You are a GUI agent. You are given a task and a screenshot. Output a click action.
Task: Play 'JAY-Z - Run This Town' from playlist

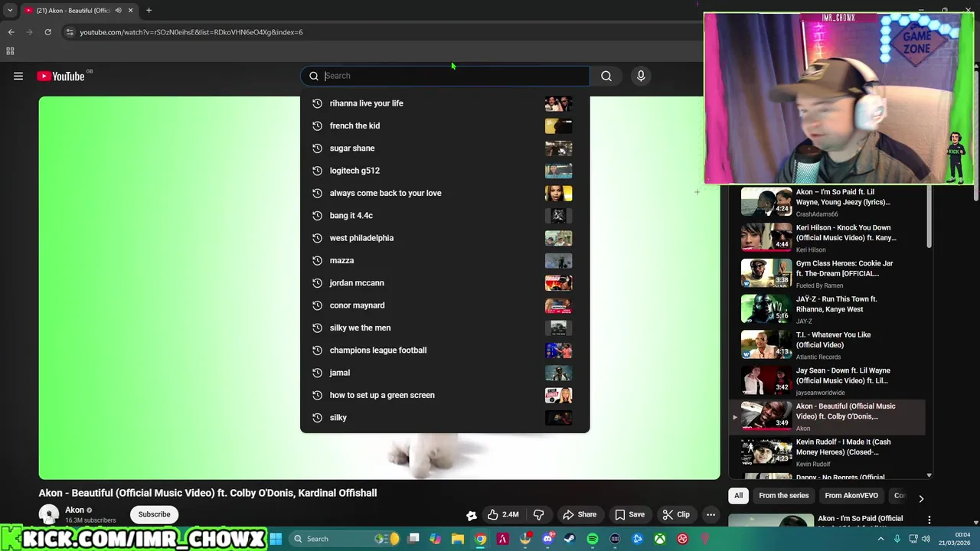827,309
